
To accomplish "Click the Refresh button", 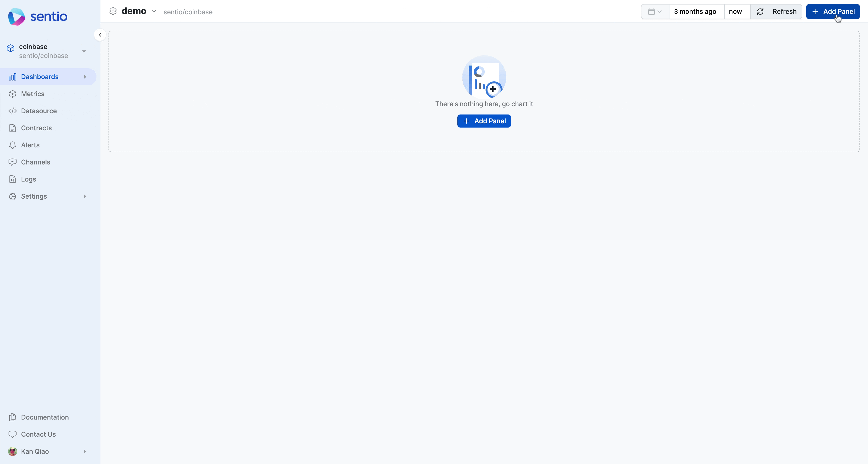I will [x=776, y=12].
